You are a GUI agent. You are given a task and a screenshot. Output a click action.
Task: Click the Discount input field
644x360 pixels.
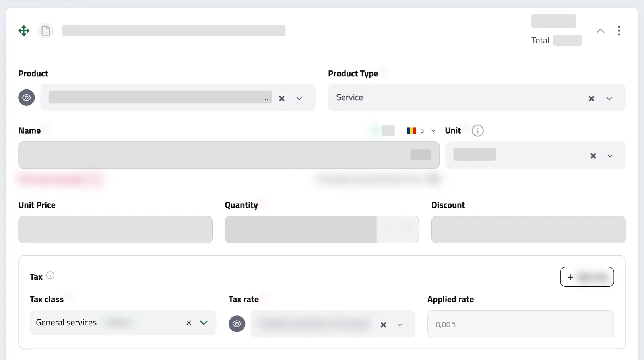point(528,229)
